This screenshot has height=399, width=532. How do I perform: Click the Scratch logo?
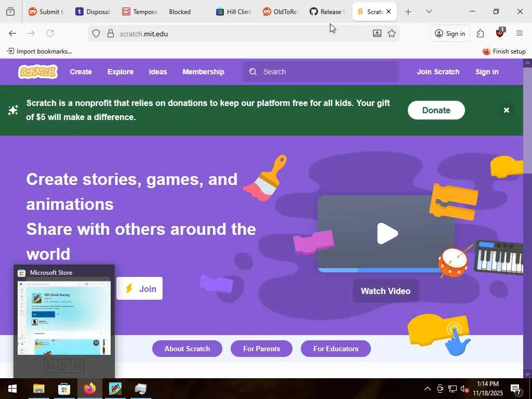38,72
